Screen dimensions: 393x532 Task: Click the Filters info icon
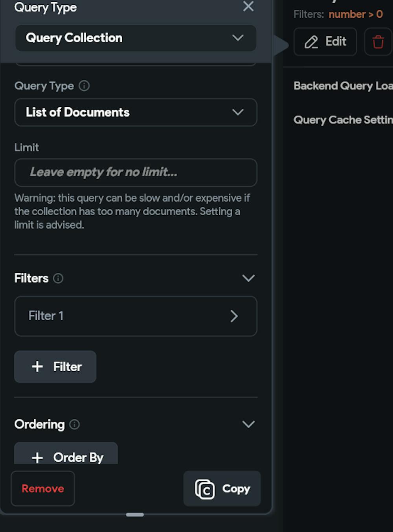58,279
